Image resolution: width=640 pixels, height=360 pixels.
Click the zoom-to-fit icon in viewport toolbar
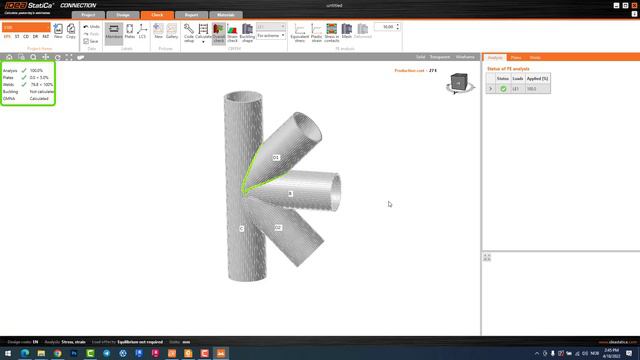[69, 57]
